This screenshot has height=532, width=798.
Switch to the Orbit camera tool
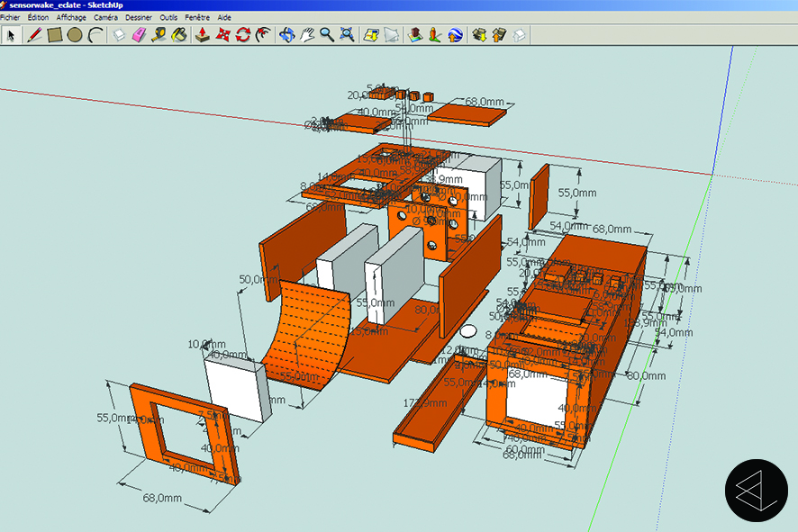click(286, 35)
